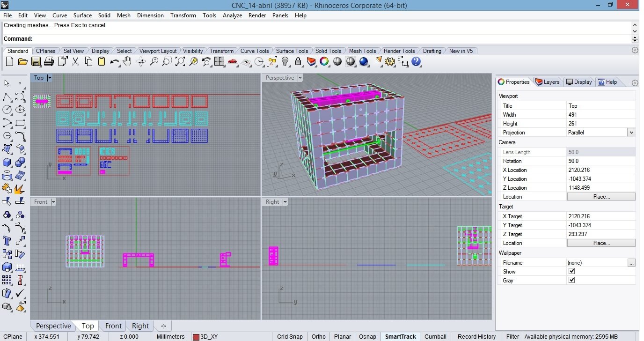Image resolution: width=644 pixels, height=341 pixels.
Task: Select the Pan hand tool
Action: (127, 61)
